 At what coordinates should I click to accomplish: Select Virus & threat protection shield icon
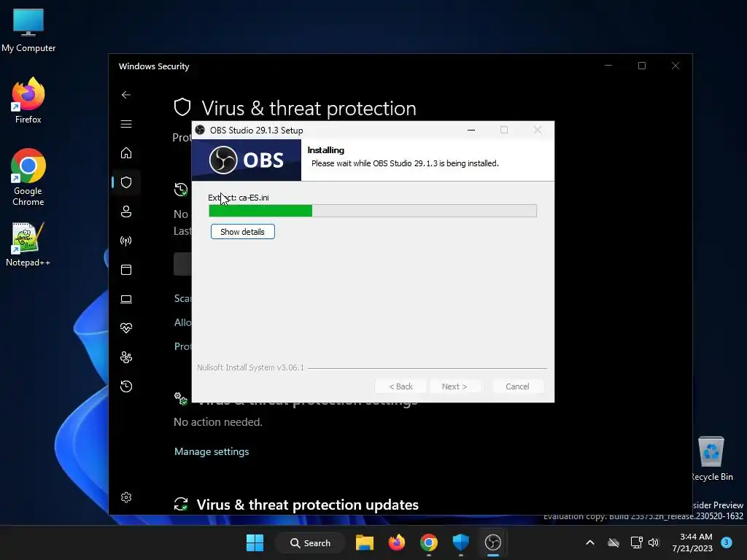pyautogui.click(x=125, y=182)
